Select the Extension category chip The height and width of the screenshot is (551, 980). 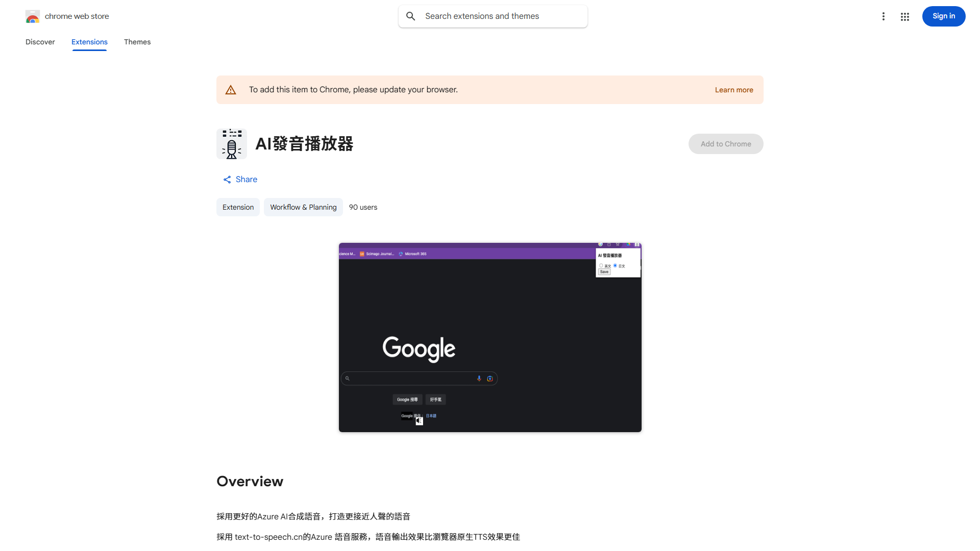click(238, 207)
